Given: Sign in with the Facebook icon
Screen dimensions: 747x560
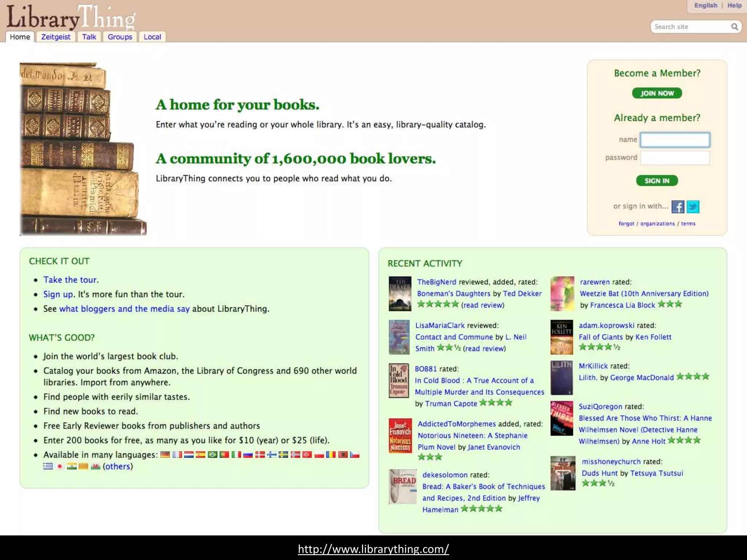Looking at the screenshot, I should point(678,207).
